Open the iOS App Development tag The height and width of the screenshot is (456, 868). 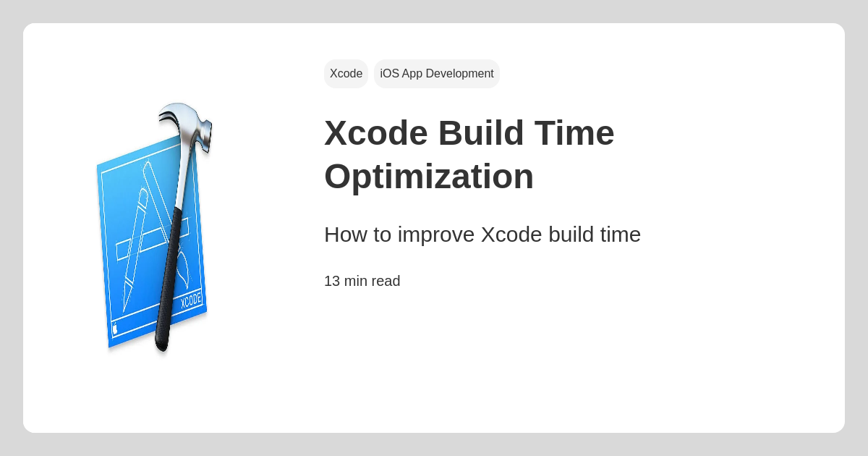tap(437, 74)
